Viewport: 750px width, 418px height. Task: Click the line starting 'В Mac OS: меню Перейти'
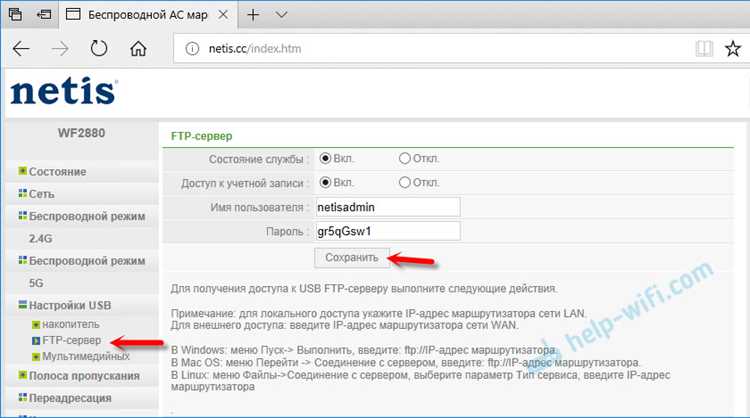coord(405,363)
